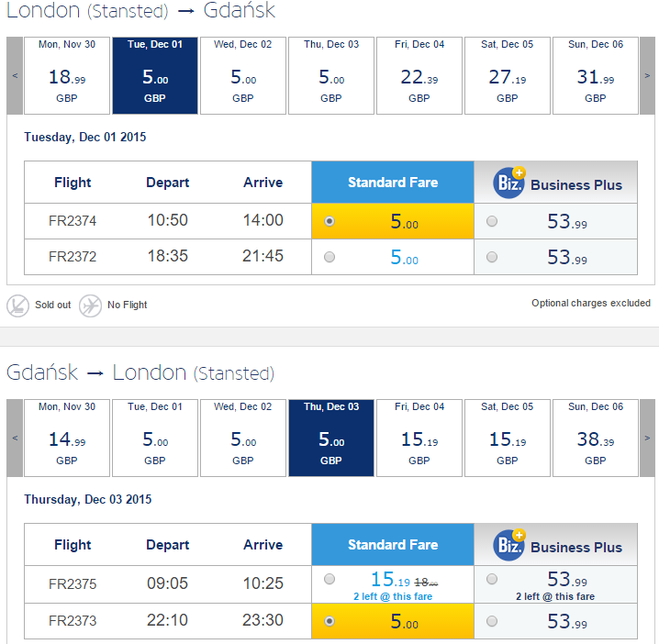Choose Business Plus for flight FR2373
Screen dimensions: 659x644
pyautogui.click(x=492, y=621)
